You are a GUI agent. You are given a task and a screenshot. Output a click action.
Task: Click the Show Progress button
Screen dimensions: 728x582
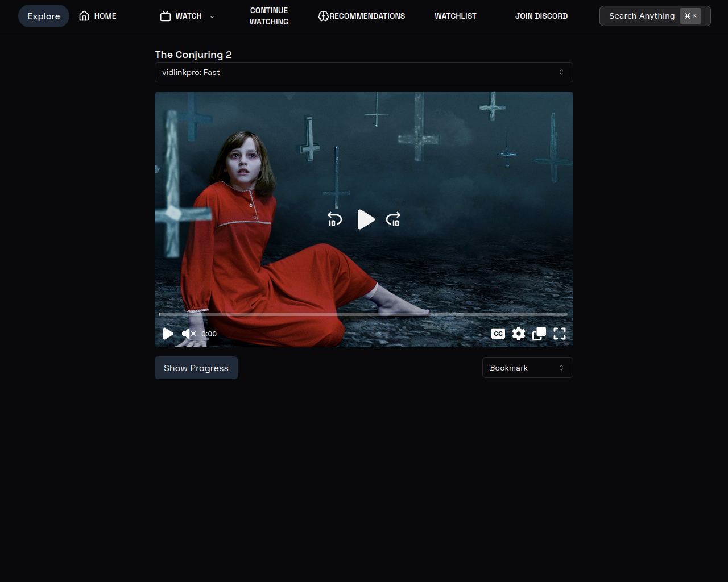tap(196, 368)
